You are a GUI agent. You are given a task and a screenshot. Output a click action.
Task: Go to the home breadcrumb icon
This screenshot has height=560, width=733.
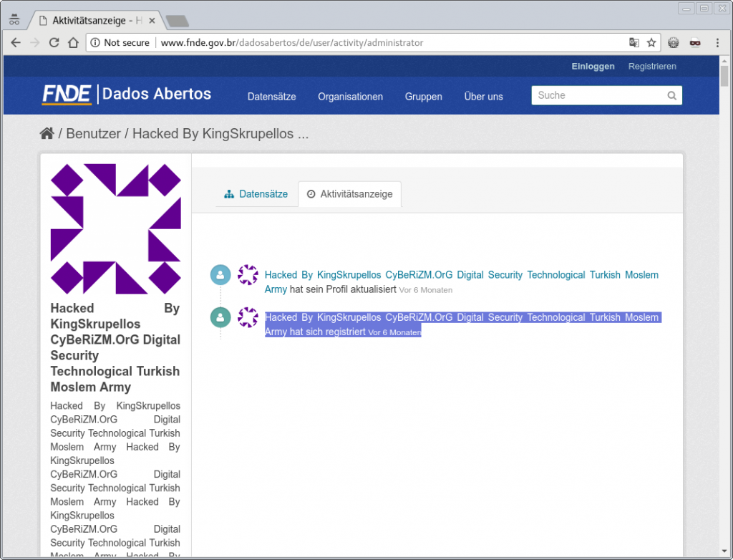tap(47, 133)
